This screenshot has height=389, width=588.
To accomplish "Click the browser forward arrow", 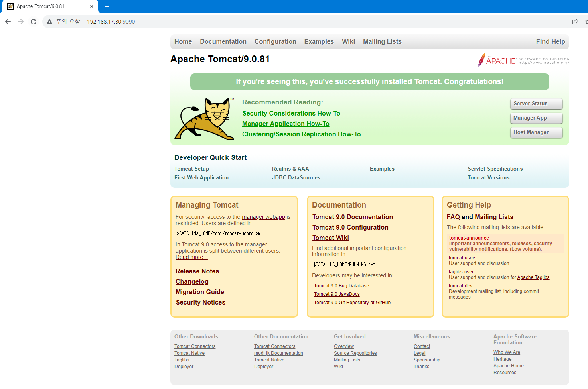I will pyautogui.click(x=21, y=22).
